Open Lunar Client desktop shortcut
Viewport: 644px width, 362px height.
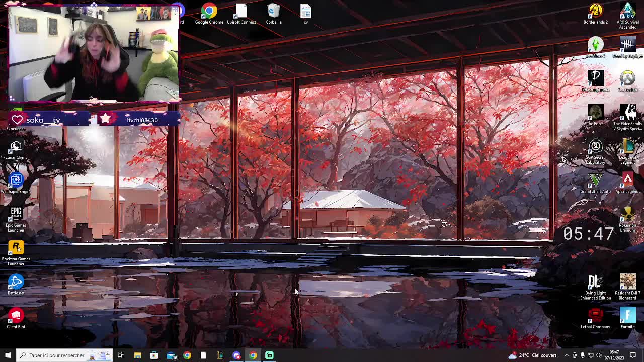click(16, 149)
